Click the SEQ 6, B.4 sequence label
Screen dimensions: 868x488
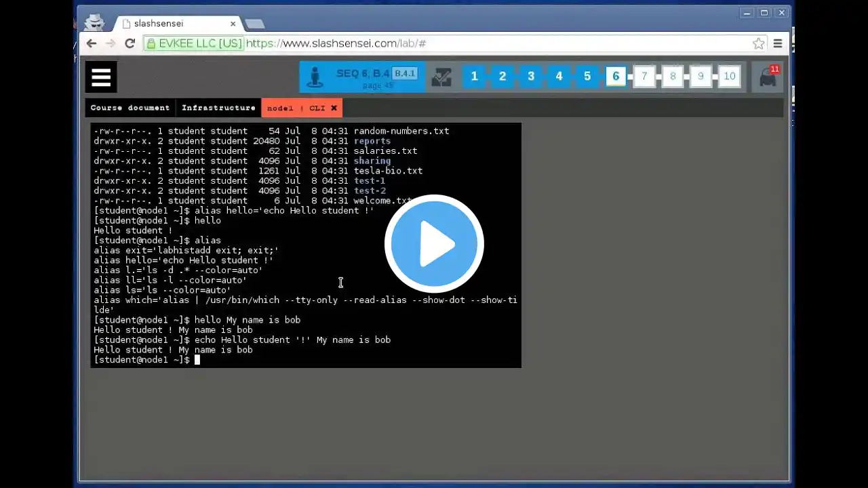click(363, 73)
